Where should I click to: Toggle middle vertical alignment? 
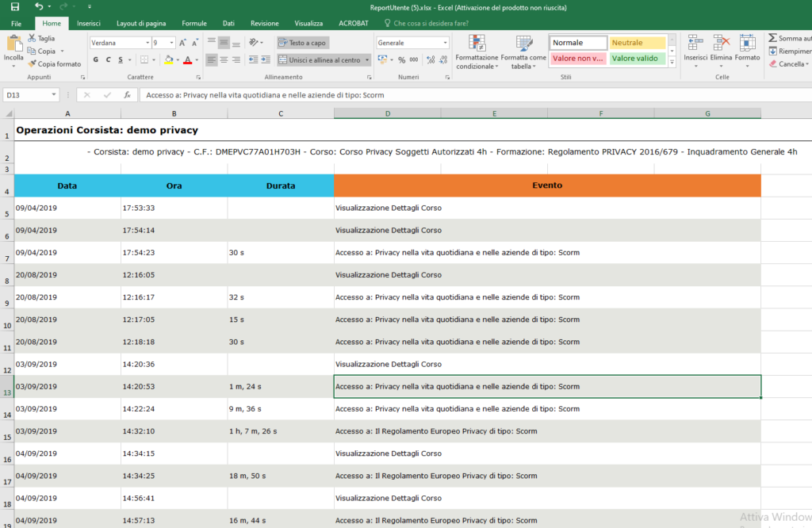coord(224,43)
